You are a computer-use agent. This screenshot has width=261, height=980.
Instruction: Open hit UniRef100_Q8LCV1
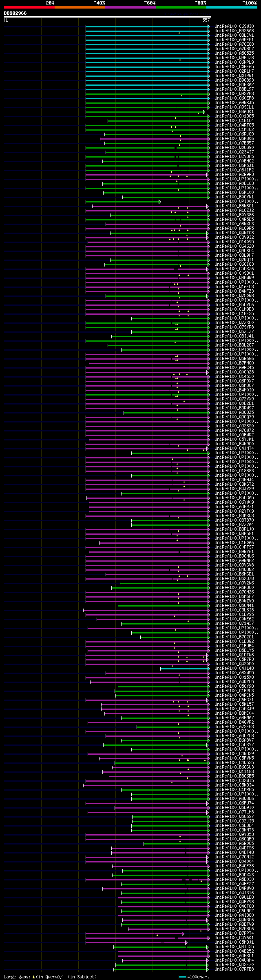click(x=234, y=36)
